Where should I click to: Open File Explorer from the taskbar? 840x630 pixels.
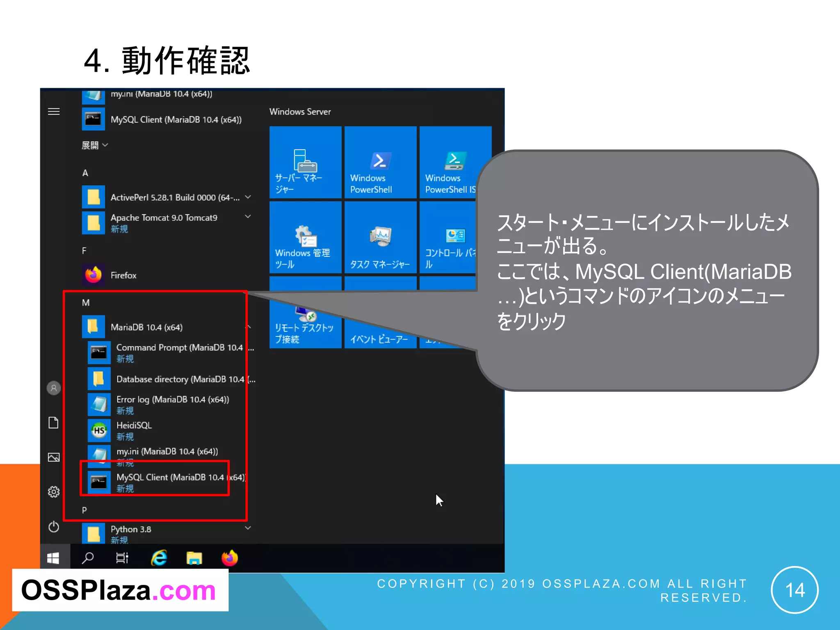pyautogui.click(x=194, y=558)
